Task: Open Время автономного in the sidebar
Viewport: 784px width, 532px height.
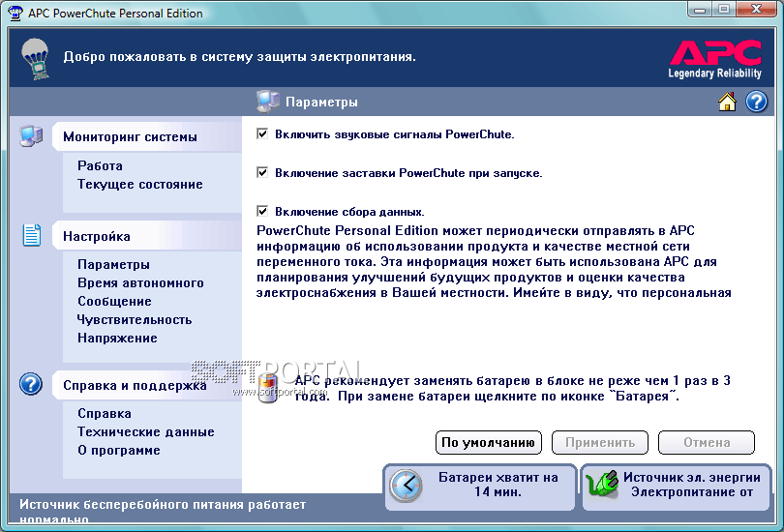Action: 140,282
